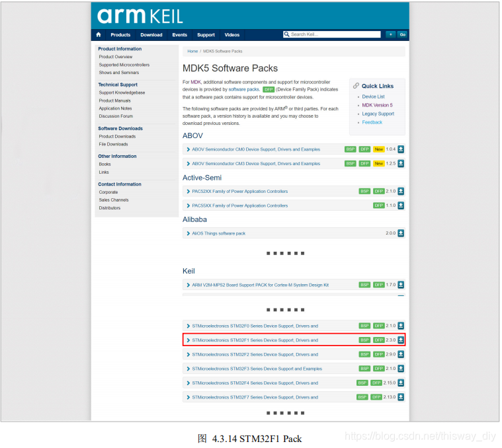Expand ARM V2M-MPS2 Board Support row

pyautogui.click(x=188, y=285)
